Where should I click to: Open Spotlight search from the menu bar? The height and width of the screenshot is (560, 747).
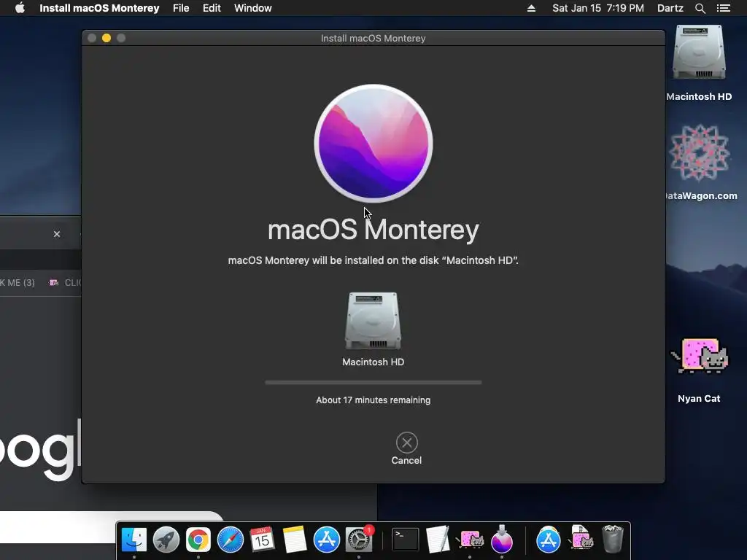[x=700, y=8]
